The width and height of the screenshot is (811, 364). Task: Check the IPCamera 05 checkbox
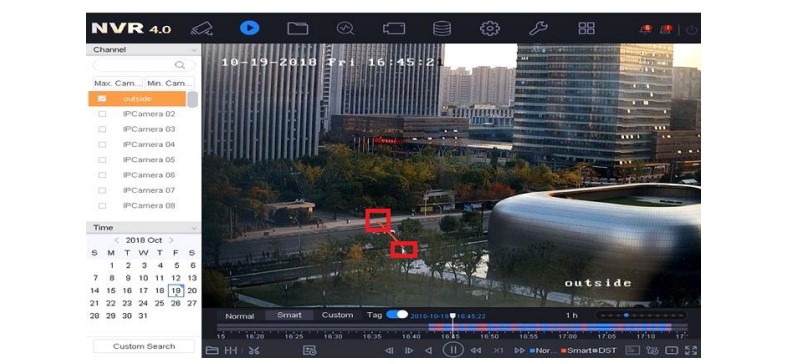tap(102, 160)
